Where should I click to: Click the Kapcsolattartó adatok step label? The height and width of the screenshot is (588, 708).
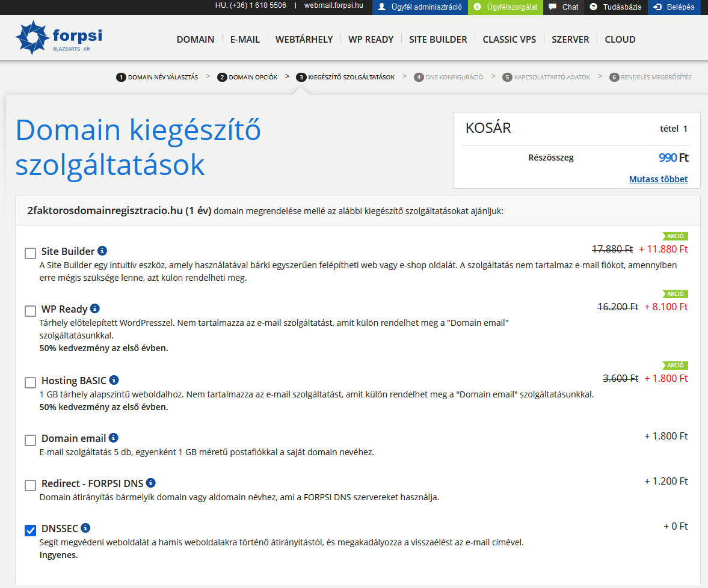pos(552,77)
